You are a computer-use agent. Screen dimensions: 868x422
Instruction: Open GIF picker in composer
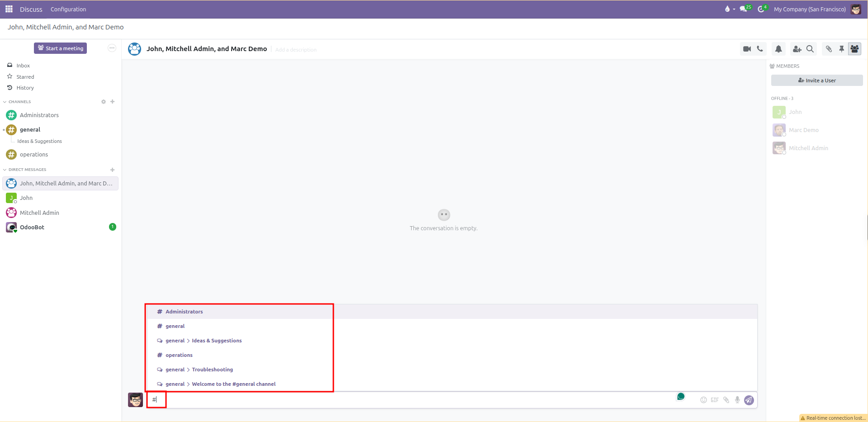coord(715,400)
